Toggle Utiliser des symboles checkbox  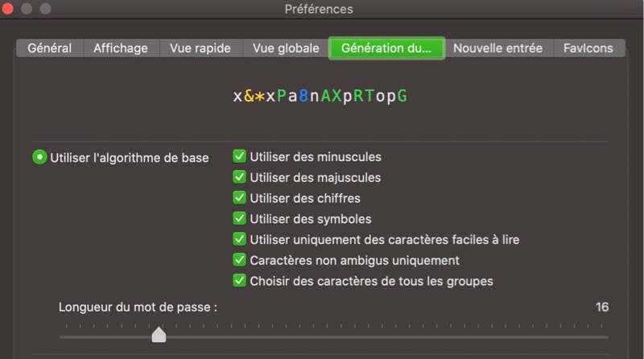click(239, 219)
